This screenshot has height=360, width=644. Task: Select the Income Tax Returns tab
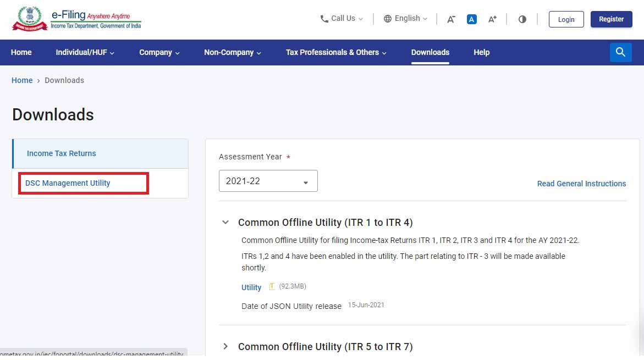pos(62,153)
